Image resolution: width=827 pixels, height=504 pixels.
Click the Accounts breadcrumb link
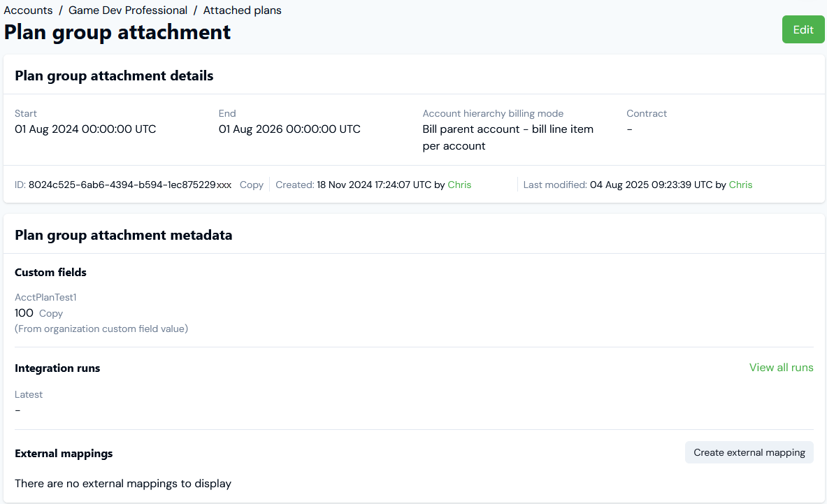(28, 10)
